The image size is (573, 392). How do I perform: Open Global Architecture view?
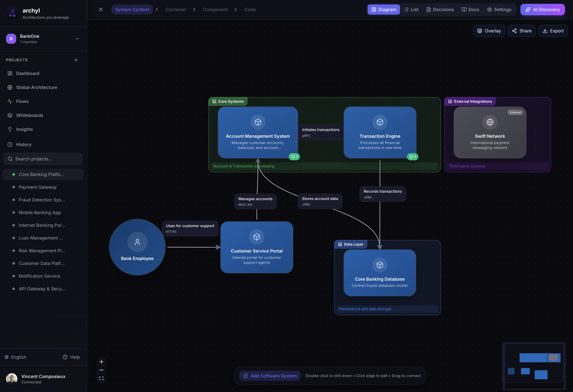coord(37,87)
